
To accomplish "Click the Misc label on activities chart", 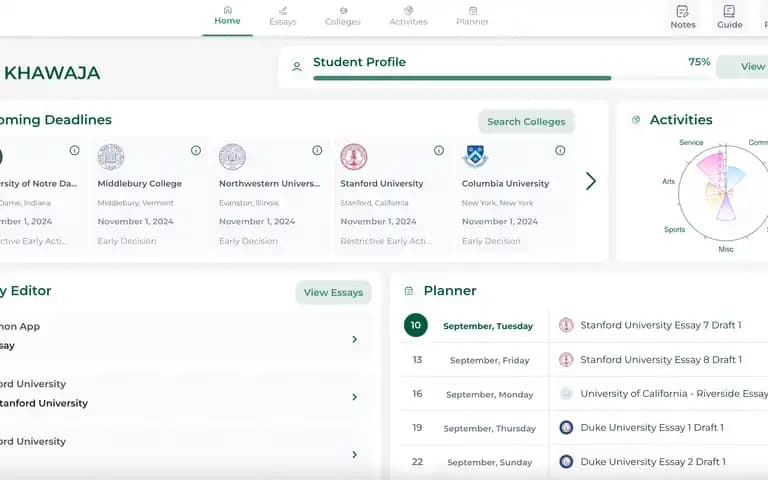I will click(726, 249).
